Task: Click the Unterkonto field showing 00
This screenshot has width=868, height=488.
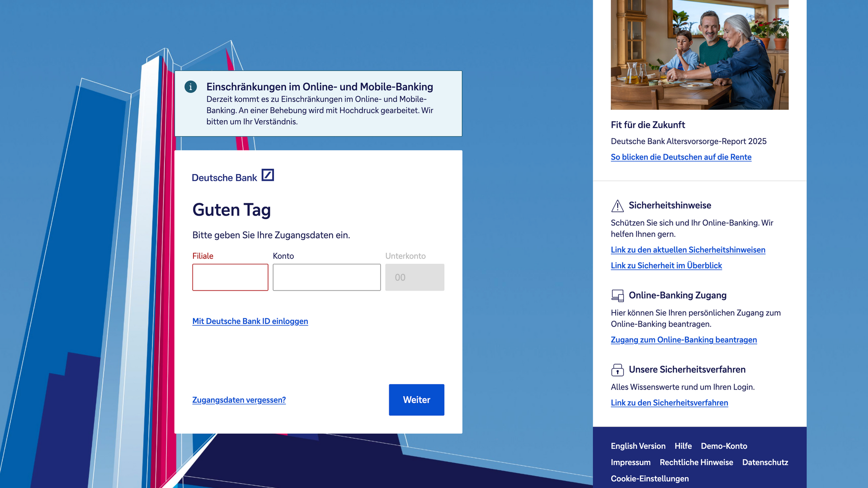Action: [x=414, y=277]
